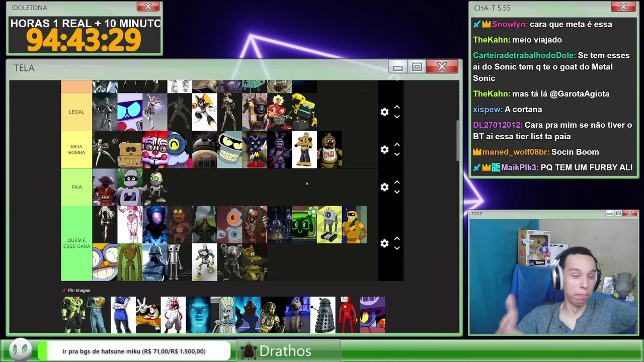Select the green Android 16 image
Image resolution: width=644 pixels, height=362 pixels.
pos(73,315)
